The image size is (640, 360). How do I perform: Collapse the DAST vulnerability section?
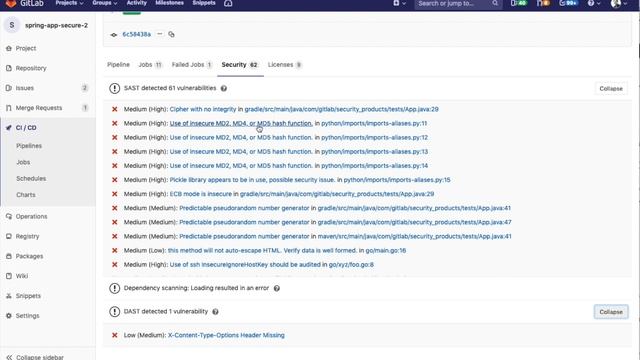pyautogui.click(x=611, y=312)
